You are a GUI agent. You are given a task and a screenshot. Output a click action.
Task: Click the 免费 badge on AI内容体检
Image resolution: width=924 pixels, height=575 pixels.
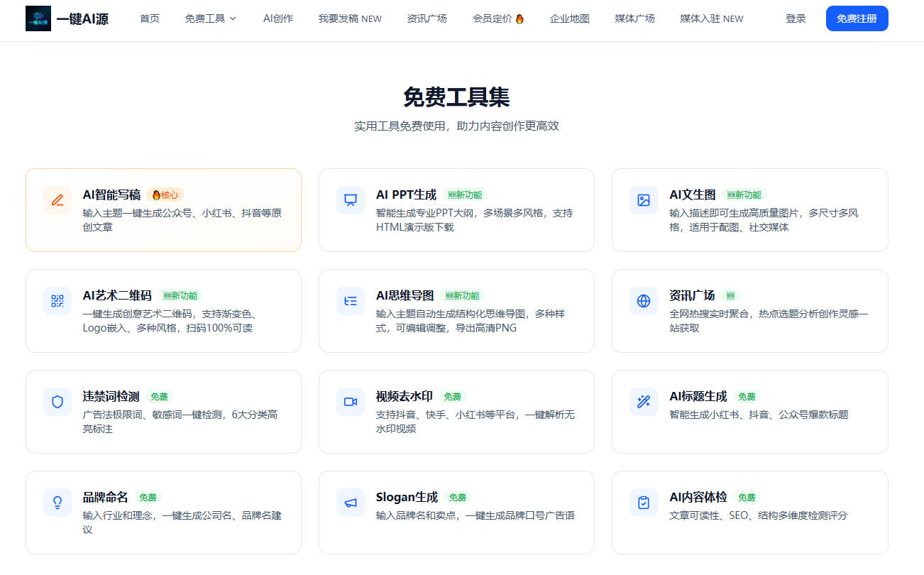(747, 498)
